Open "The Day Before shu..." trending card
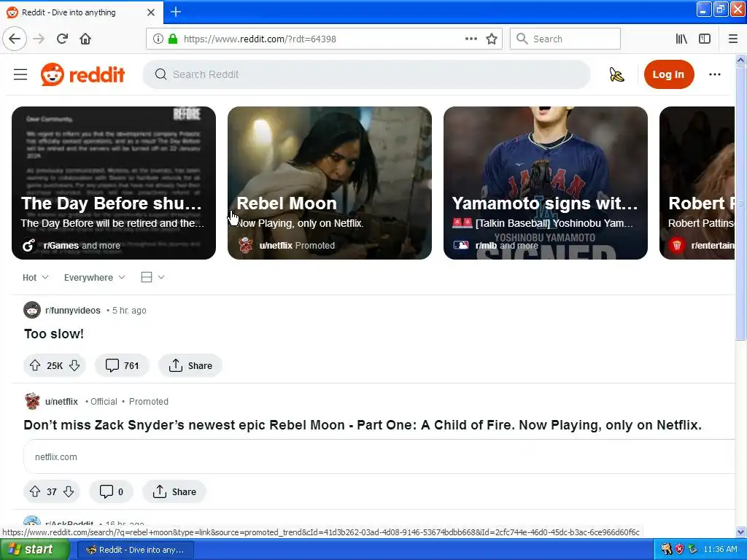Screen dimensions: 747x560 [113, 183]
